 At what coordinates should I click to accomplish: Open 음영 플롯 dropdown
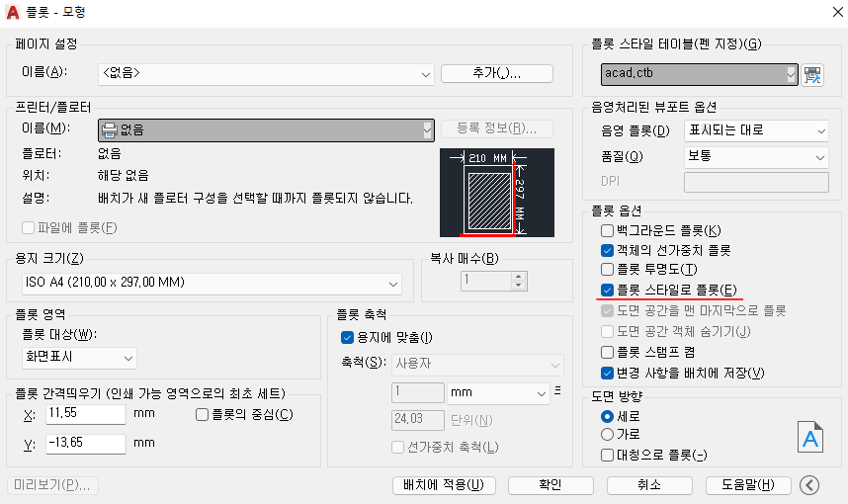click(756, 130)
